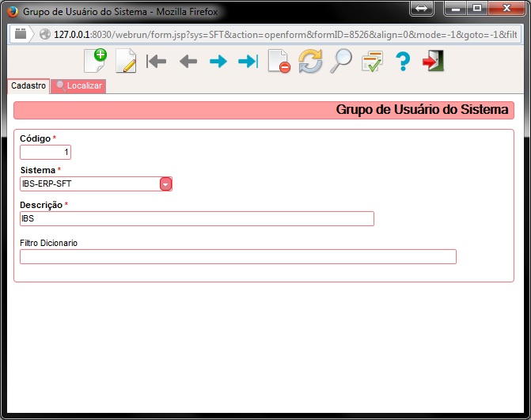Maximize the Firefox window

point(477,9)
